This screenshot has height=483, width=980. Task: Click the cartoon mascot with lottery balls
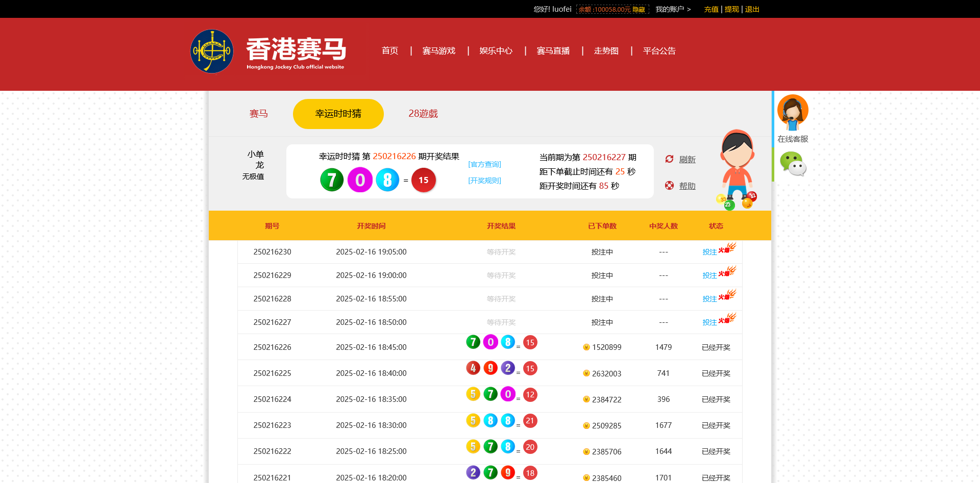click(x=737, y=169)
